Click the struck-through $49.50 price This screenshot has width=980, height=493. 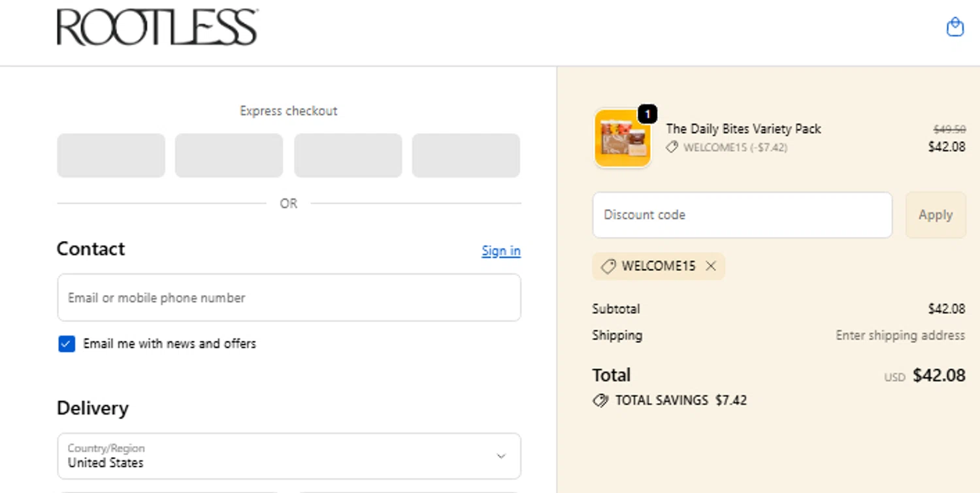949,129
